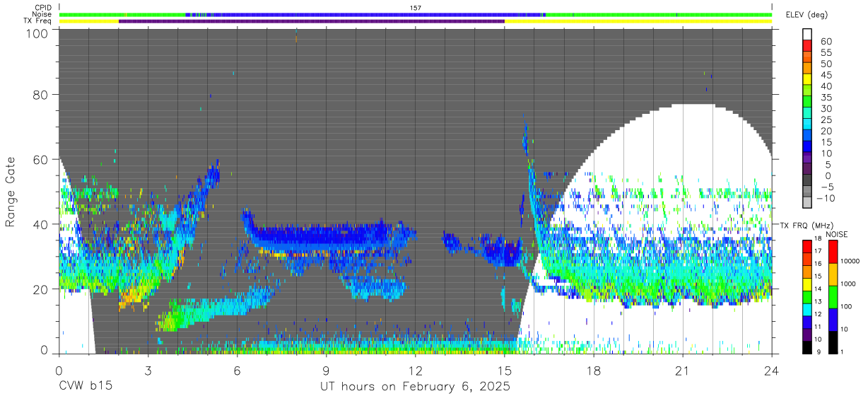Click the CPID label at top left

pyautogui.click(x=43, y=8)
